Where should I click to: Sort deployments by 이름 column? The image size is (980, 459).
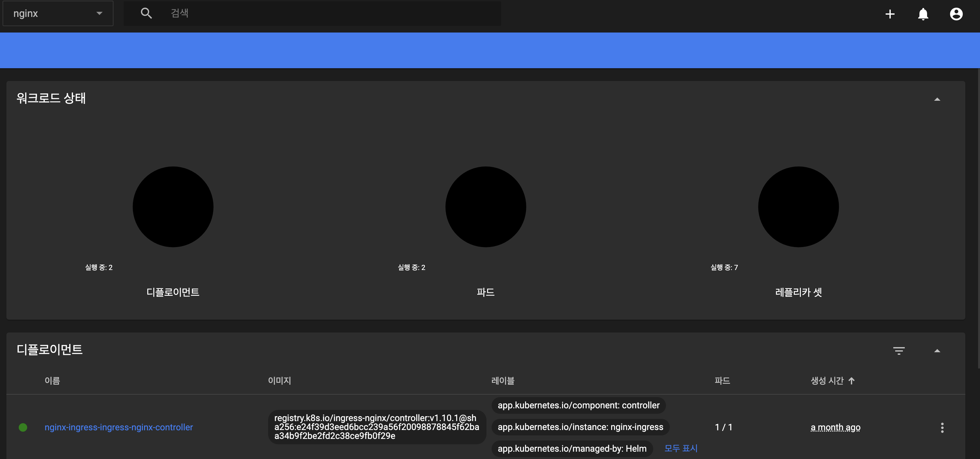(x=52, y=381)
